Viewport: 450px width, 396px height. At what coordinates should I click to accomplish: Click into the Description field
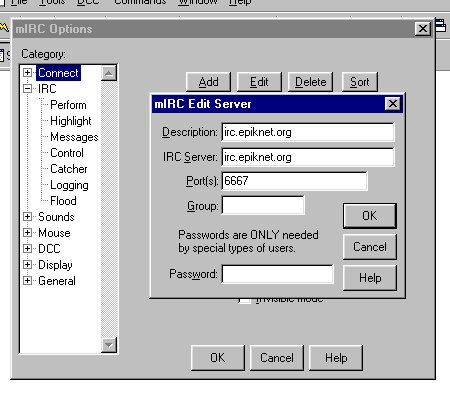coord(308,132)
